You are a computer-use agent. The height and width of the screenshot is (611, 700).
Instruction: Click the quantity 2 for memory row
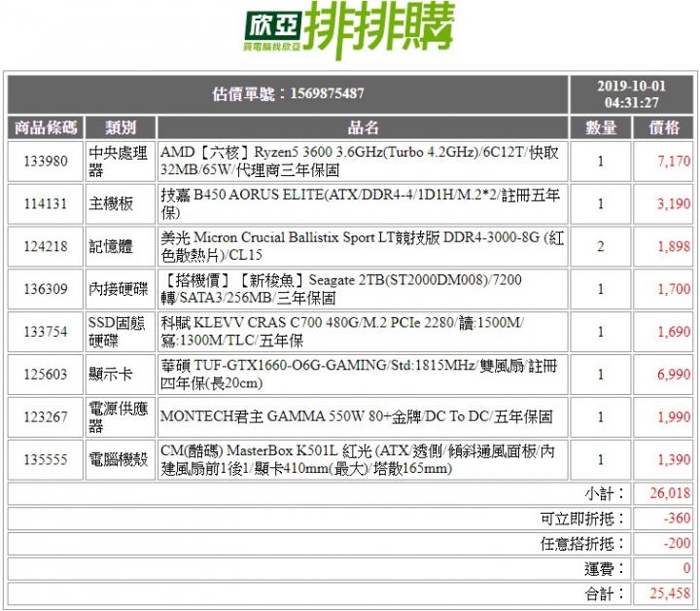[x=601, y=246]
